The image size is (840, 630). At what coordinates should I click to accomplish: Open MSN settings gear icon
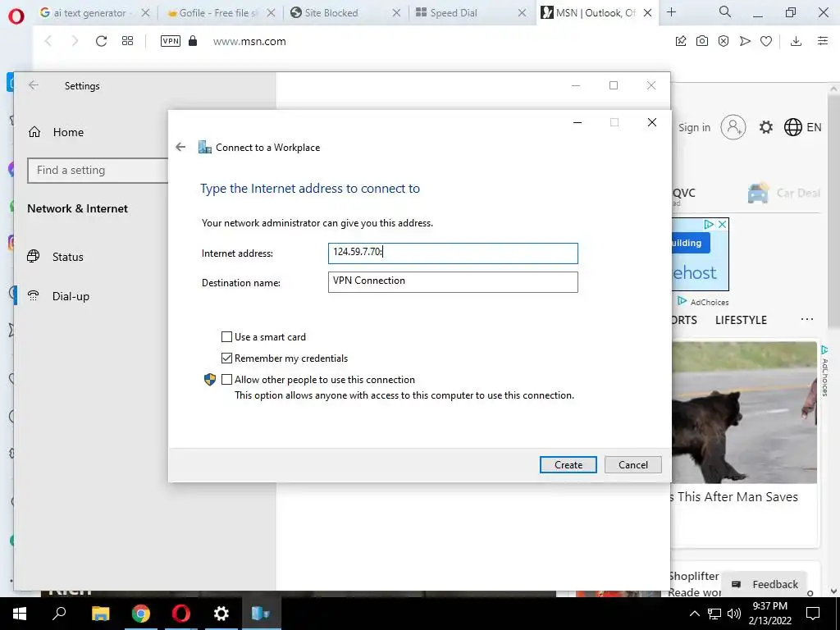click(x=766, y=127)
